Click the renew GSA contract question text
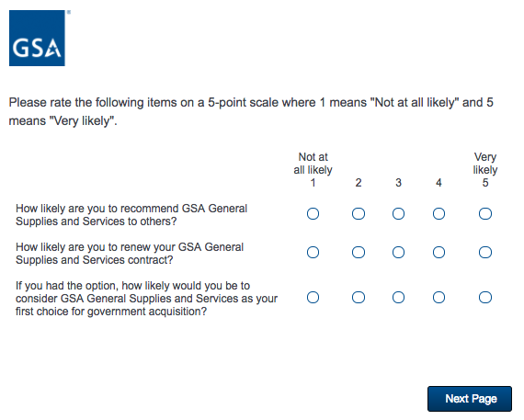 pos(130,254)
